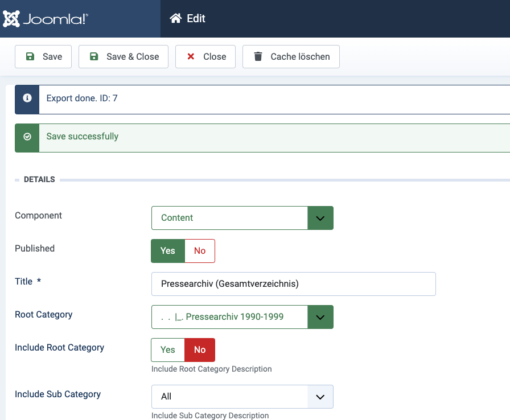Enable Include Root Category with Yes
This screenshot has width=510, height=420.
point(168,350)
